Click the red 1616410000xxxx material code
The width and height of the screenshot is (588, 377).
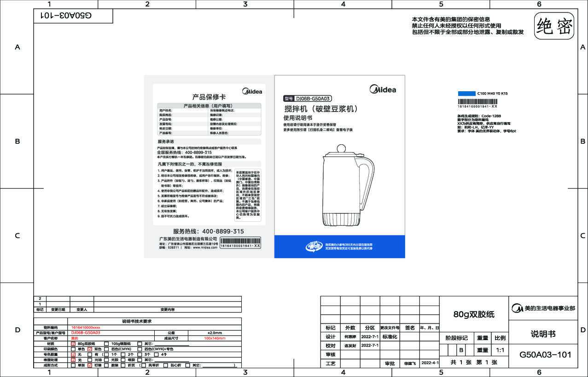pos(86,327)
